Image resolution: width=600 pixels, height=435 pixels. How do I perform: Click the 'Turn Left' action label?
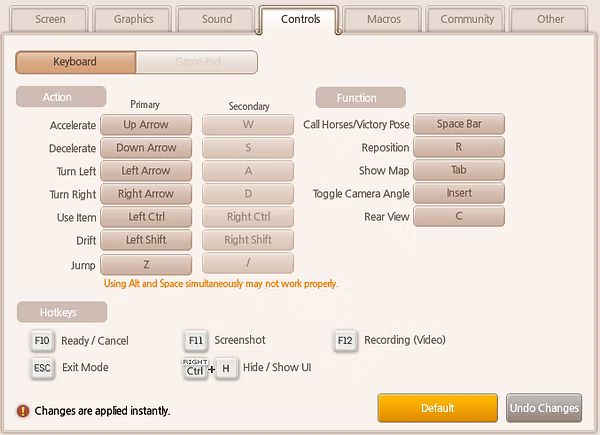coord(76,171)
